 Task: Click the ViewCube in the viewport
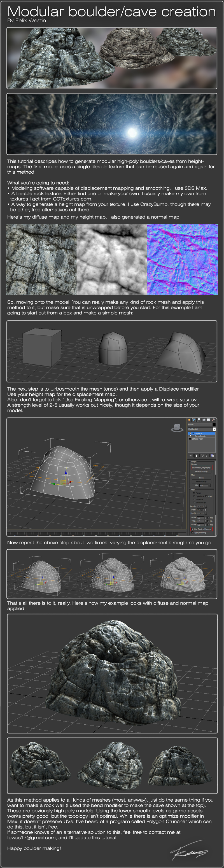pyautogui.click(x=177, y=428)
